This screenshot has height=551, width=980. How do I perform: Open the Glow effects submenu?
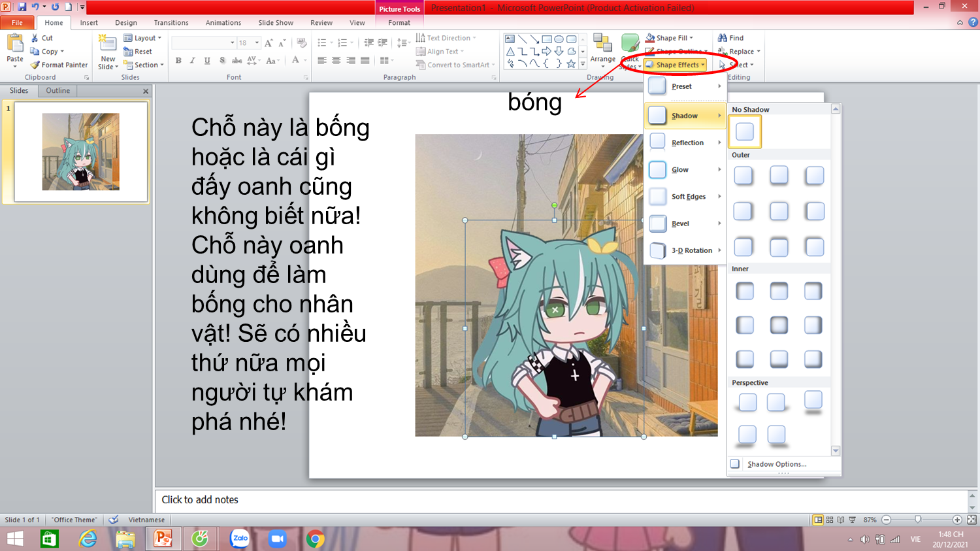tap(685, 169)
